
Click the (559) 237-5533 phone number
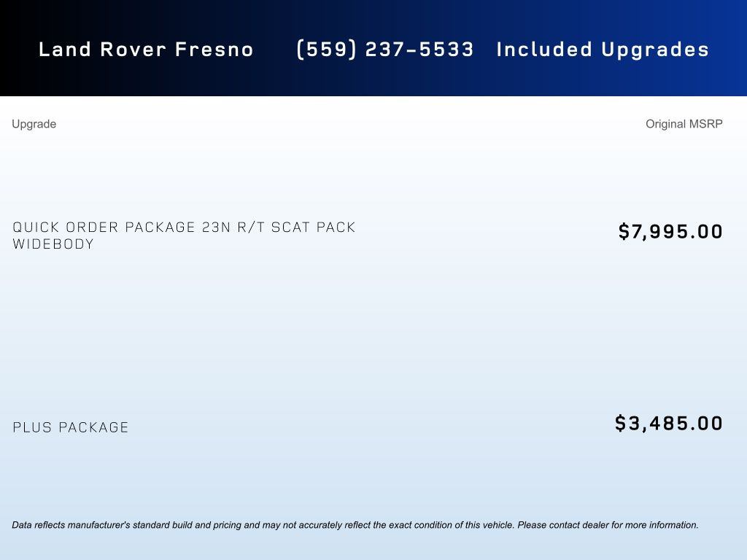pyautogui.click(x=385, y=50)
